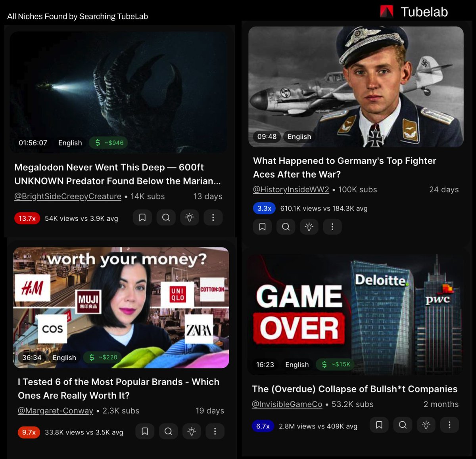This screenshot has width=476, height=459.
Task: Click English tag on Fighter Aces thumbnail
Action: [x=299, y=137]
